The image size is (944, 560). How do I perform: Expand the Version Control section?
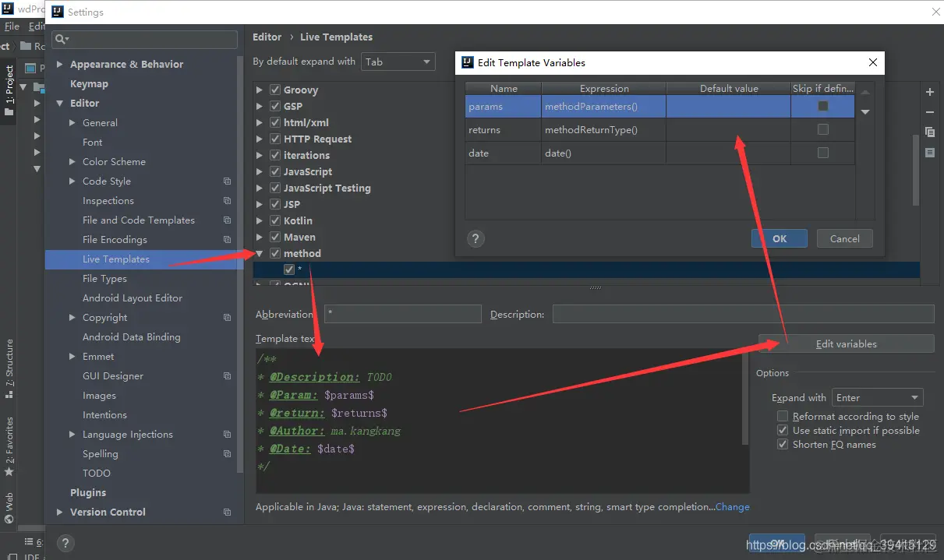pos(60,512)
